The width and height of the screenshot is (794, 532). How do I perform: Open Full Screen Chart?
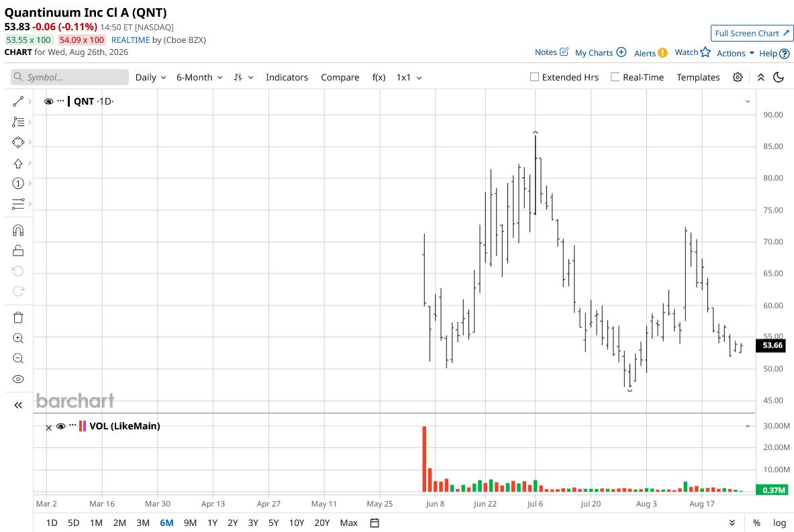click(x=752, y=34)
